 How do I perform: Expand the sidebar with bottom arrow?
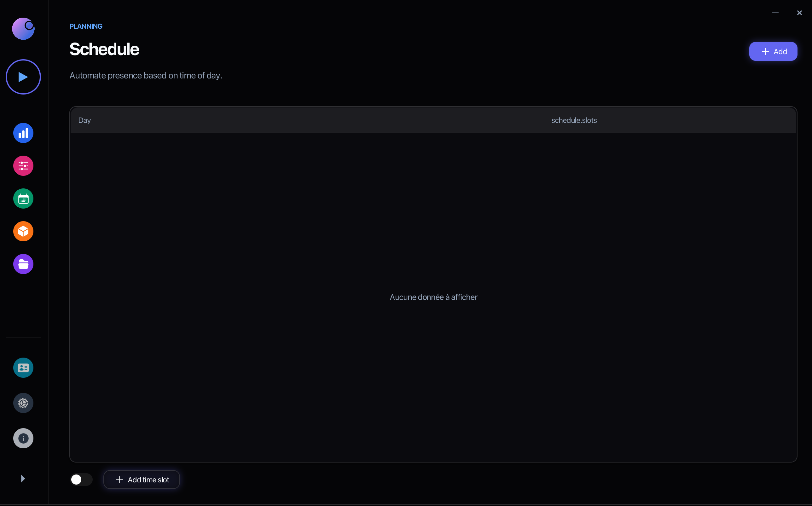tap(23, 479)
